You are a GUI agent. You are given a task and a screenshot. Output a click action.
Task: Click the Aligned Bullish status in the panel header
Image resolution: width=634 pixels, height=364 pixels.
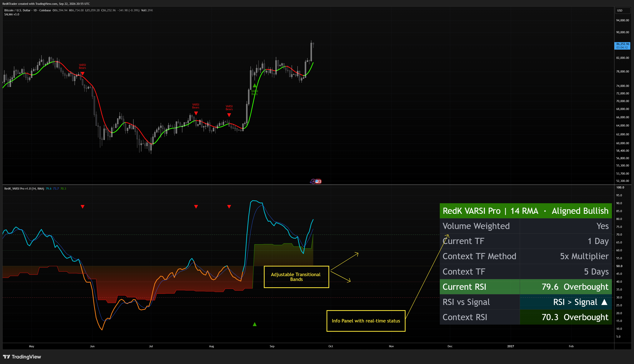[x=580, y=211]
